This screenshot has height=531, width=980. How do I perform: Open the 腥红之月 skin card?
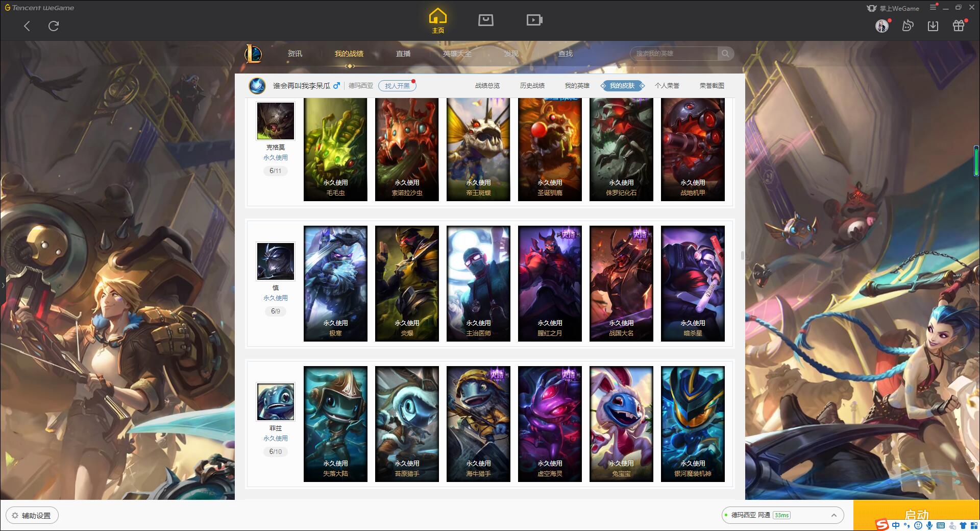click(x=550, y=283)
